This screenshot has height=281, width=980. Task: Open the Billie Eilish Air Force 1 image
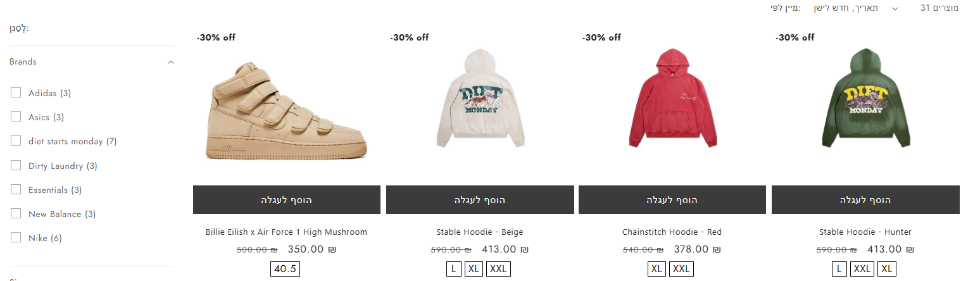coord(286,109)
